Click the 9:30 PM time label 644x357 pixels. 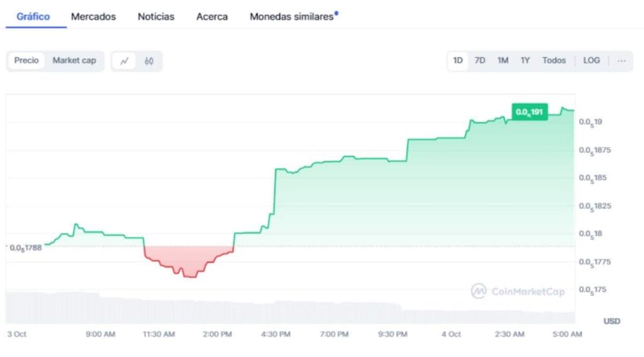click(392, 334)
